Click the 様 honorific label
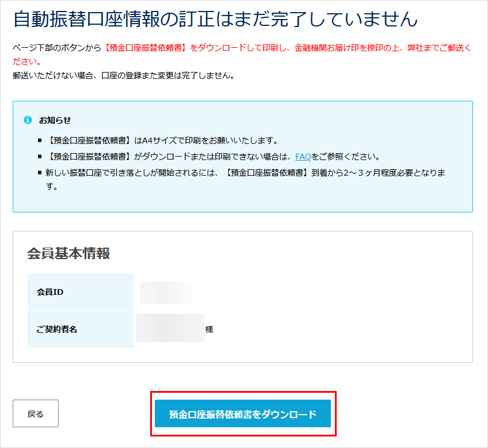This screenshot has width=488, height=448. pos(210,329)
